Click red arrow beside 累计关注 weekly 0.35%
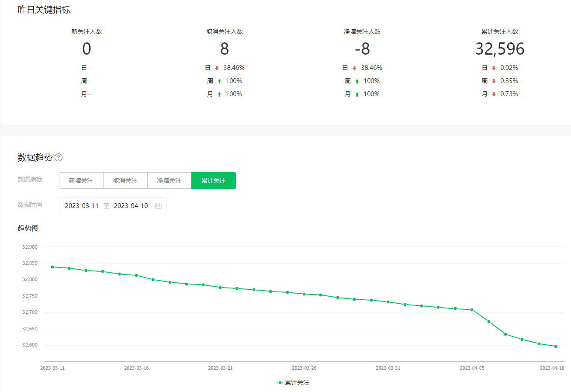571x392 pixels. [x=494, y=81]
